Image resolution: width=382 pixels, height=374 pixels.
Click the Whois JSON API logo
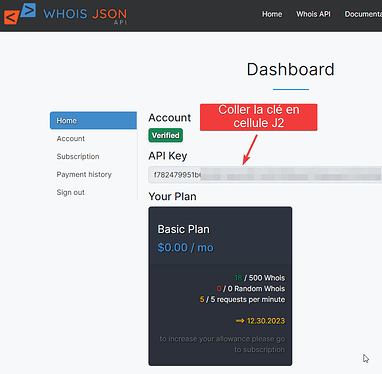(65, 14)
